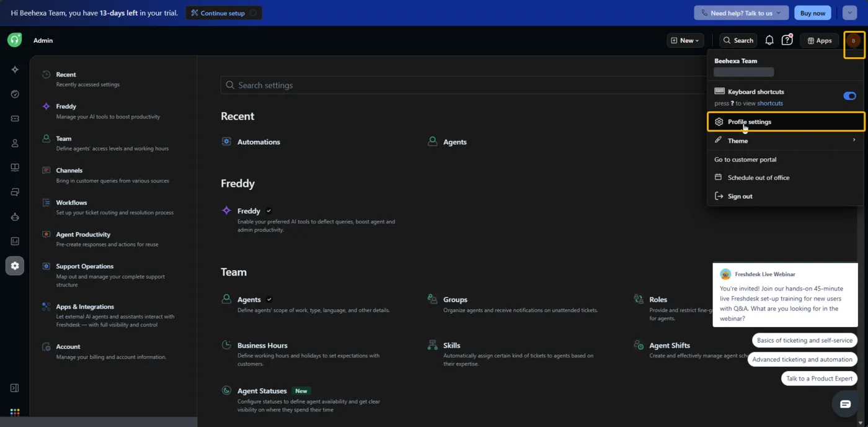
Task: Toggle the Continue setup progress circle
Action: coord(252,13)
